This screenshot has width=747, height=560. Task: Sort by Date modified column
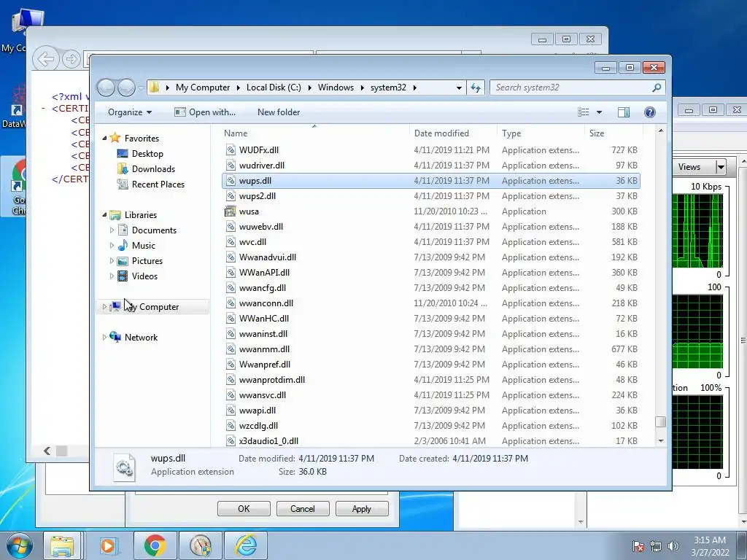(453, 133)
